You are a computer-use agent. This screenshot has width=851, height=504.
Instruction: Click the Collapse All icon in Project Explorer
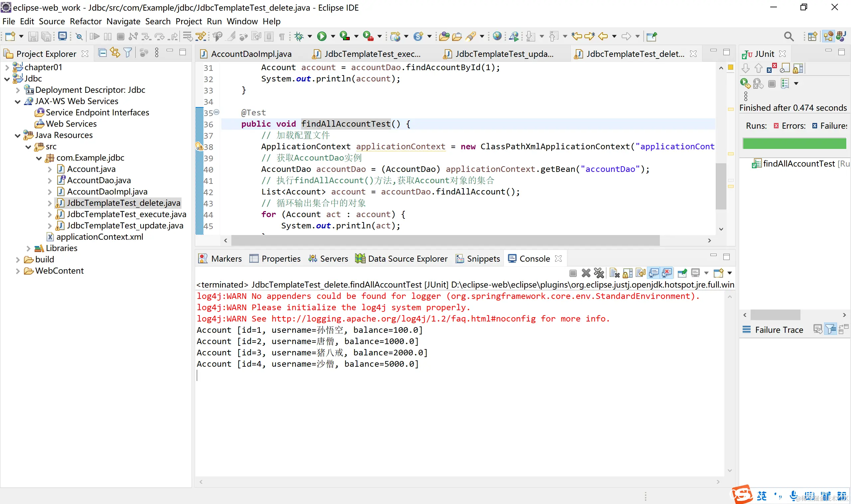point(102,53)
